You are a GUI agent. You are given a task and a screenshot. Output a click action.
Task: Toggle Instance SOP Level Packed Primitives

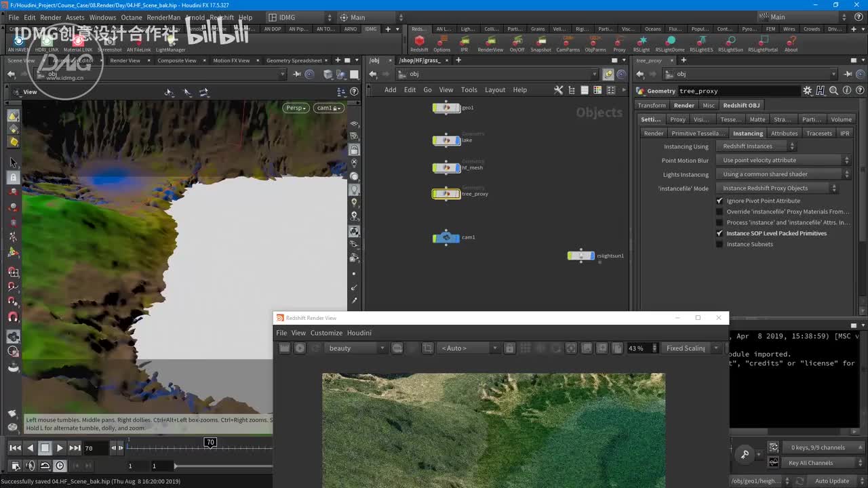tap(719, 233)
